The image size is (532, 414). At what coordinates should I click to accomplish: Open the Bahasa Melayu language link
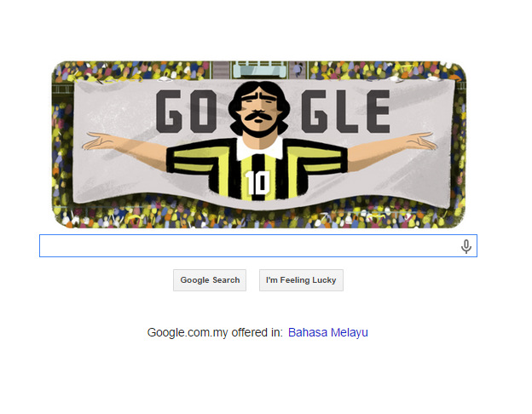(x=327, y=332)
